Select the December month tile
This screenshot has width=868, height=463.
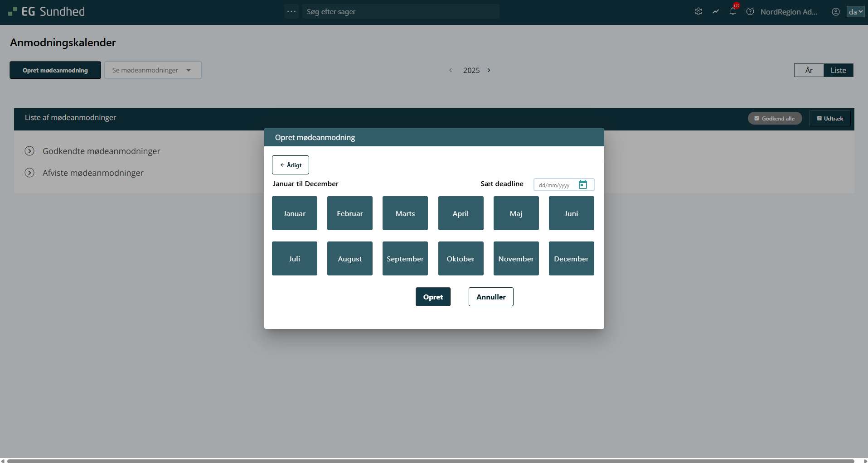571,259
